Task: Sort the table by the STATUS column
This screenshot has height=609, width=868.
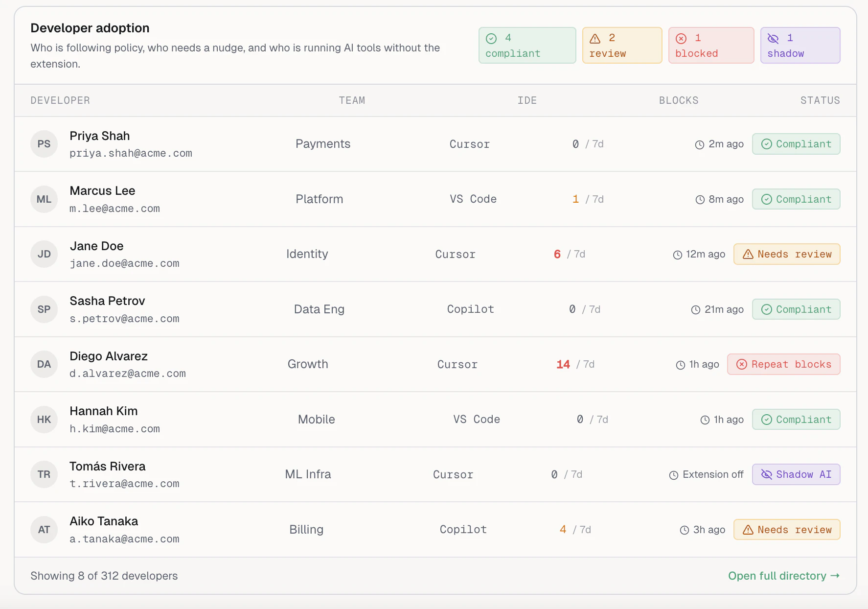Action: [820, 100]
